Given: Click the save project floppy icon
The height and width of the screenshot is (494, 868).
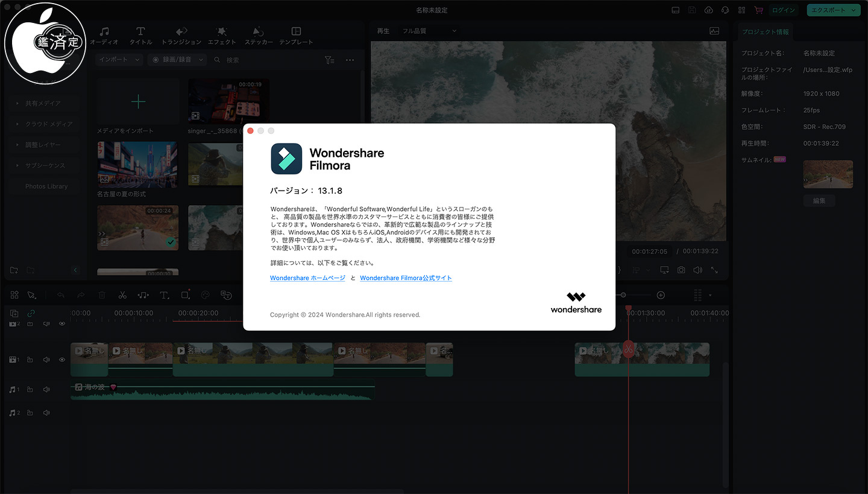Looking at the screenshot, I should [x=692, y=10].
